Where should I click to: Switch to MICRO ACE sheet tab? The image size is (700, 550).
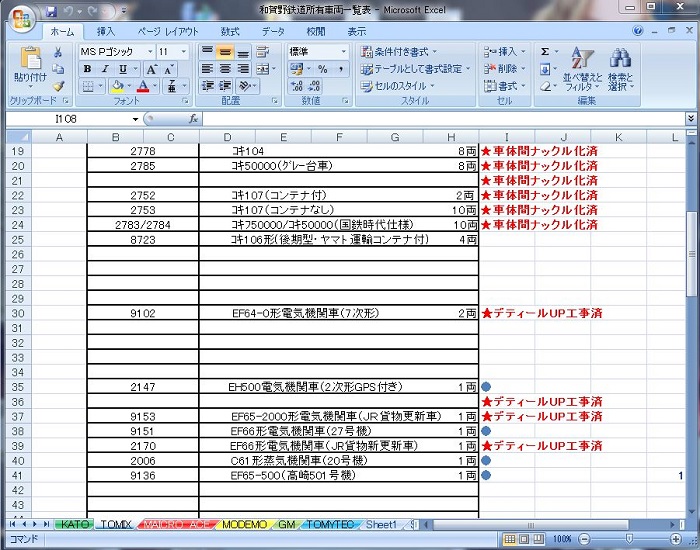click(x=178, y=524)
